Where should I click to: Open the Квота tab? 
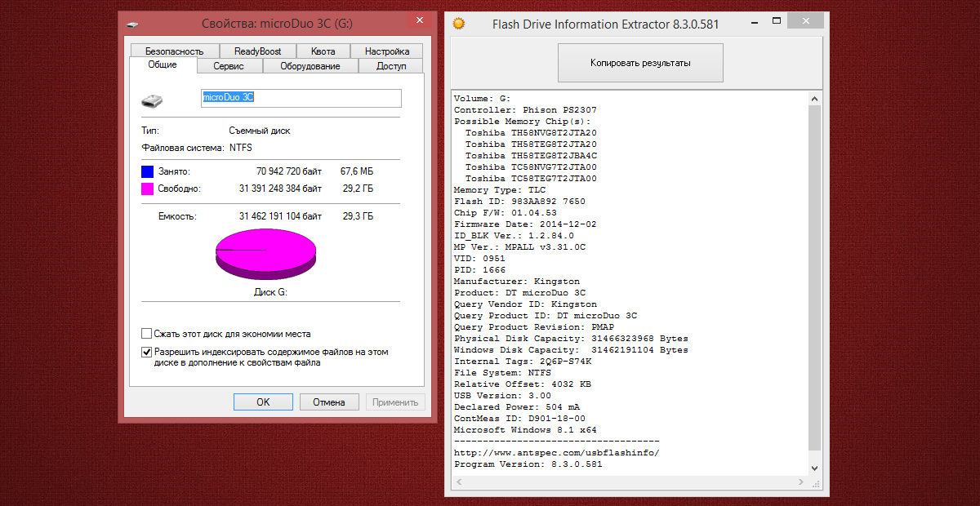(323, 51)
